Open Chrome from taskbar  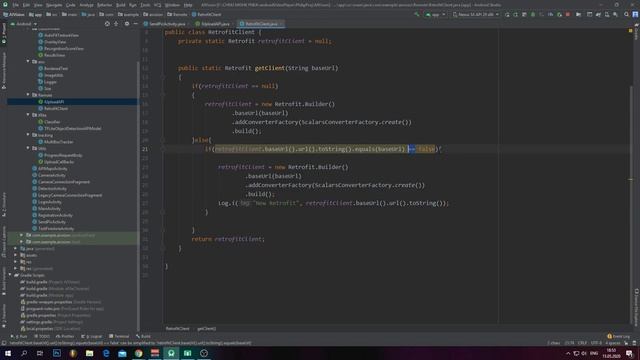(138, 353)
